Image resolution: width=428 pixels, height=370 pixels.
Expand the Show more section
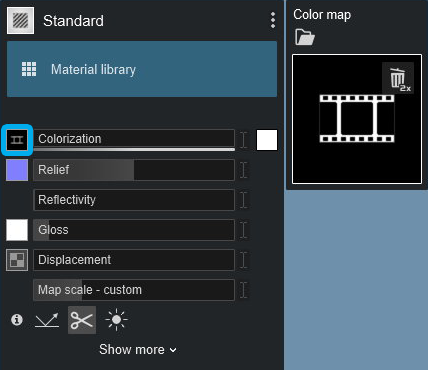click(138, 350)
